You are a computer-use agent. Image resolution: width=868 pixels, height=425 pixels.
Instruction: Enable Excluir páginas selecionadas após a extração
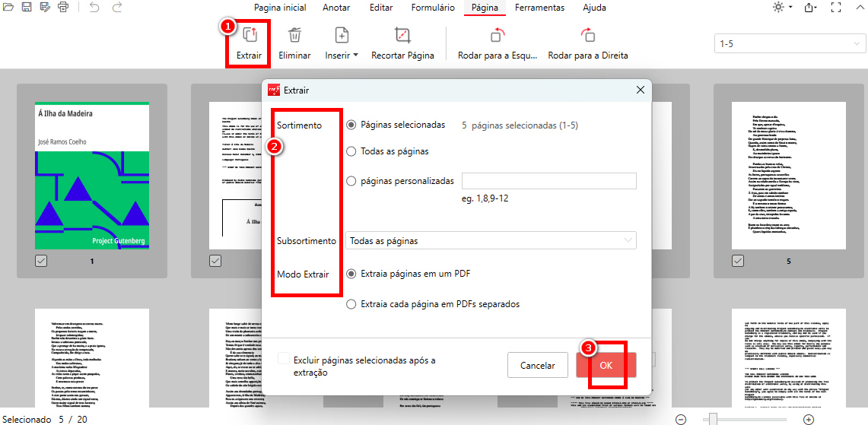pyautogui.click(x=284, y=359)
